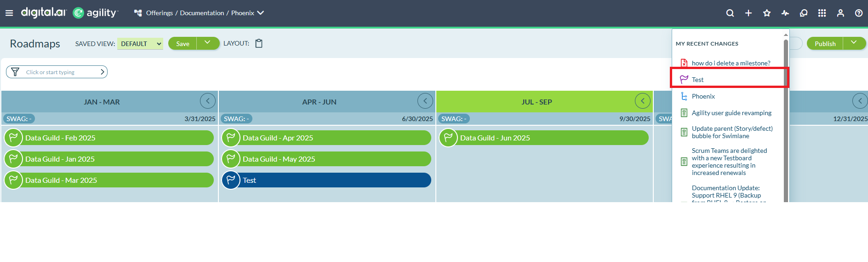Click the 6/30/2025 end date
This screenshot has height=262, width=868.
(417, 119)
